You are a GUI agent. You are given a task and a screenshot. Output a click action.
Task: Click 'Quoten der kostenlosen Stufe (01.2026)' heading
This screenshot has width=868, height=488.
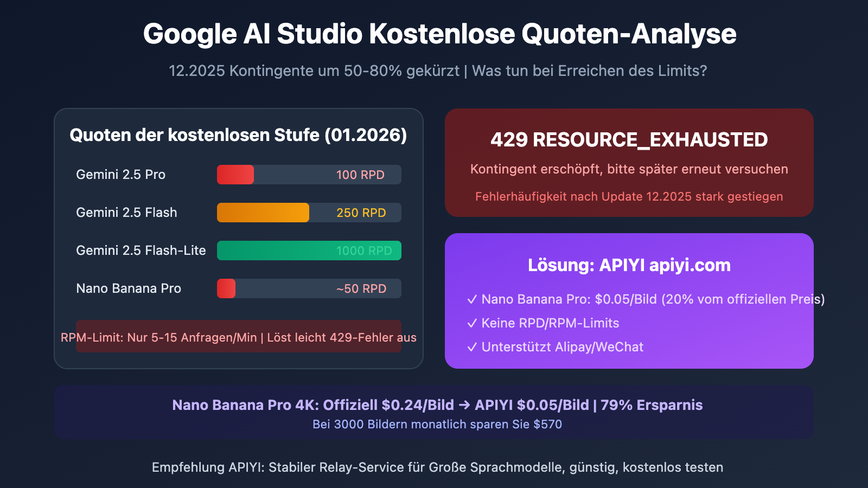[x=238, y=135]
